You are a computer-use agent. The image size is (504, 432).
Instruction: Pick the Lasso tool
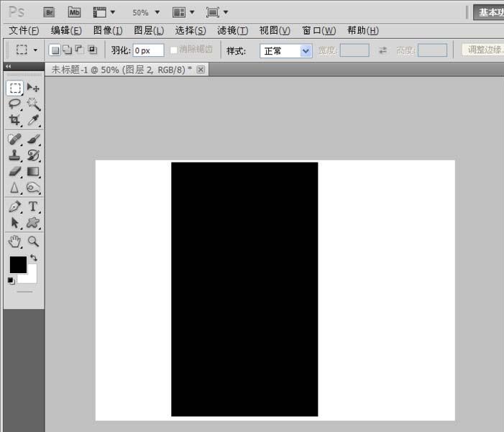point(15,104)
